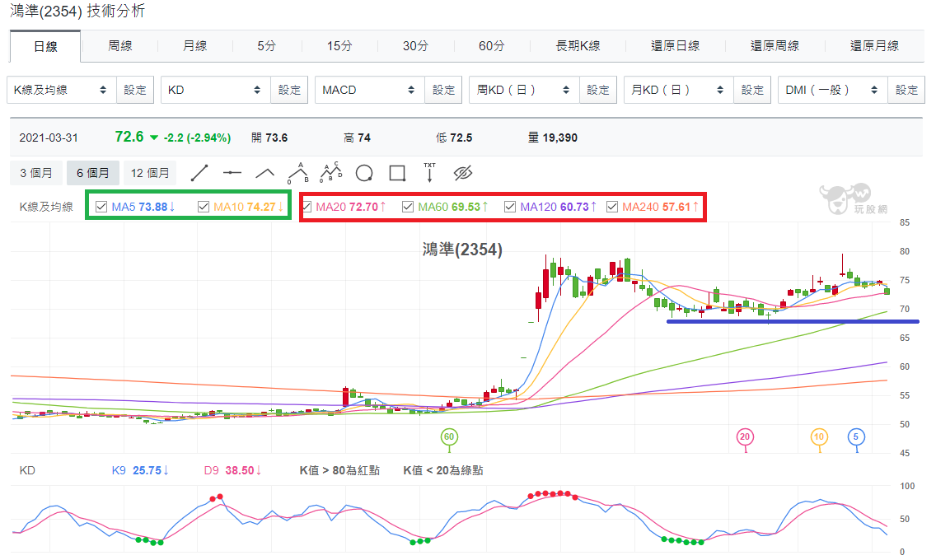Open the 周KD(日) indicator dropdown
Image resolution: width=936 pixels, height=560 pixels.
pyautogui.click(x=524, y=90)
